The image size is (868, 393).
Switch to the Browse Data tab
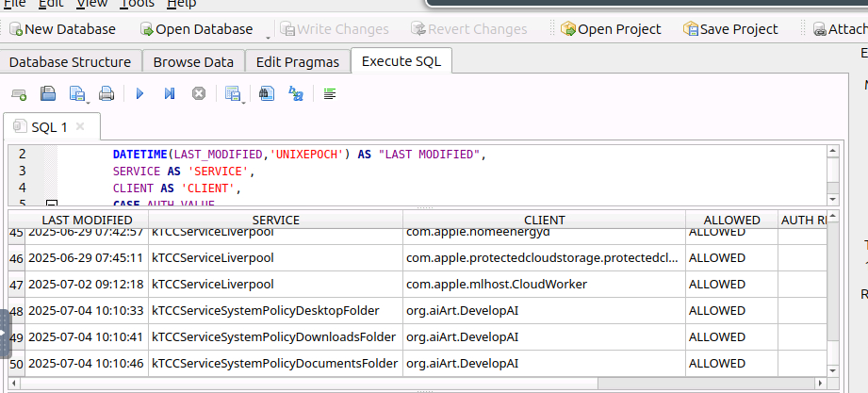[193, 62]
